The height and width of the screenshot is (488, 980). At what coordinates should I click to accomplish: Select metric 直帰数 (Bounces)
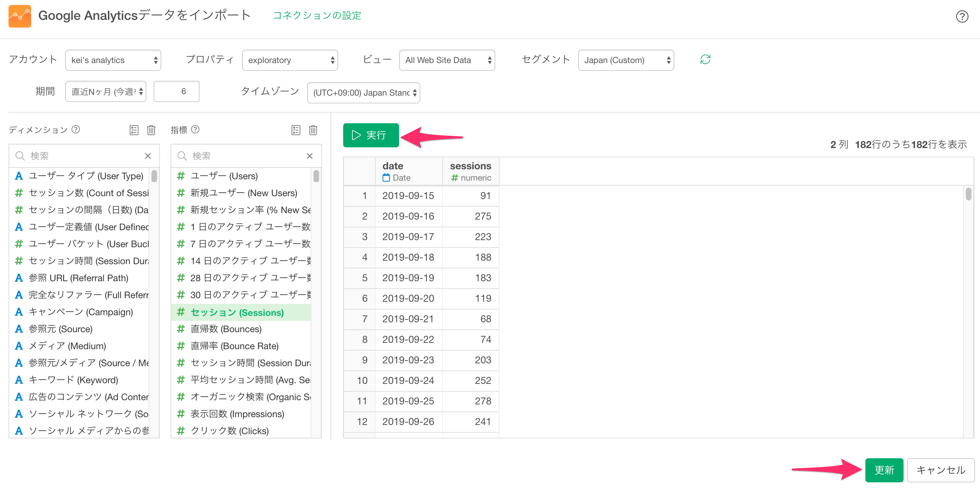[242, 329]
